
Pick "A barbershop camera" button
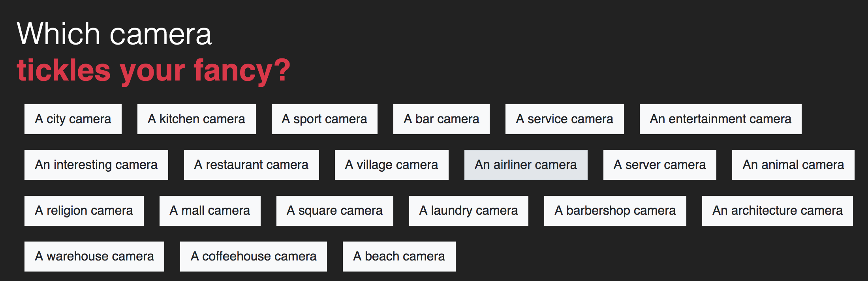615,211
